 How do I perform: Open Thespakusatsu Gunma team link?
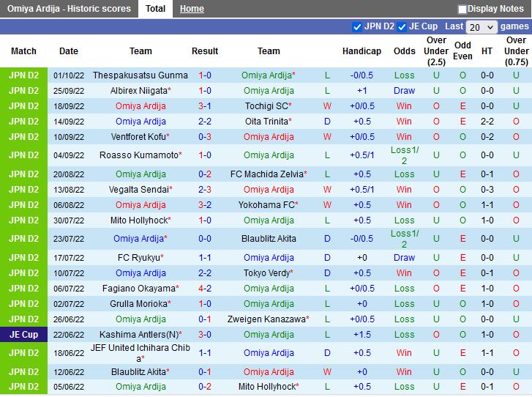click(140, 75)
